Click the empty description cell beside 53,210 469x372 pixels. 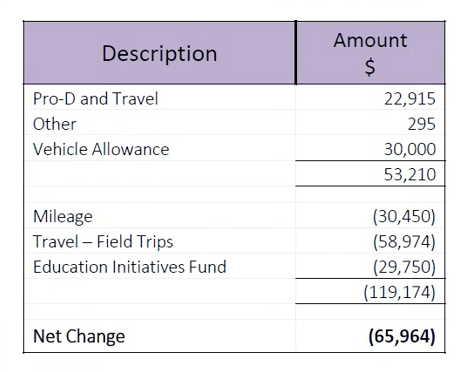point(159,174)
